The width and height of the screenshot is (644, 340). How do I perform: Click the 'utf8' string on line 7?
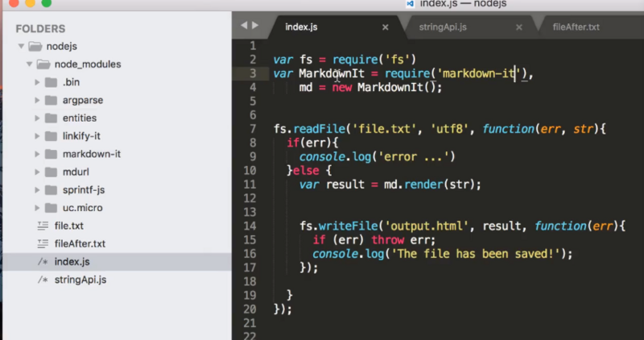[450, 129]
